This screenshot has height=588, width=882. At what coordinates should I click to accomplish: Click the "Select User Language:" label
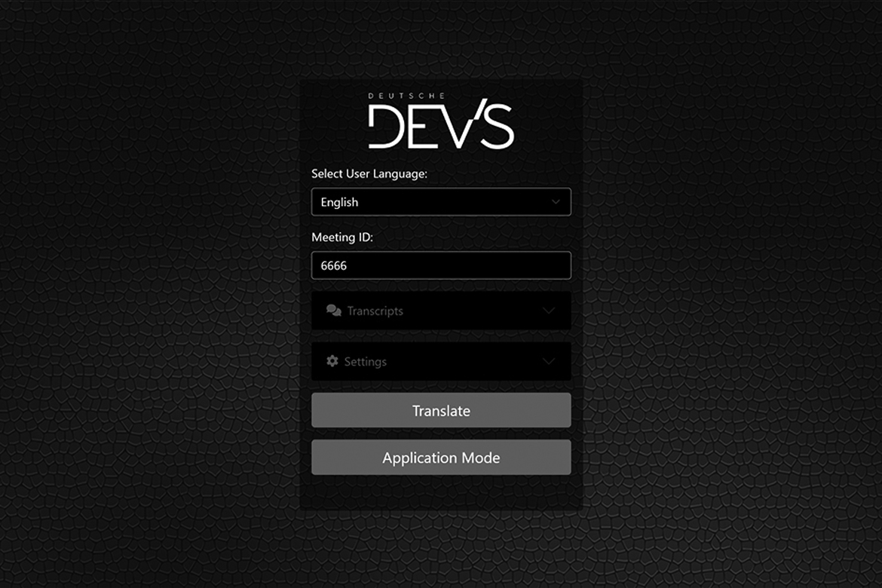click(369, 173)
